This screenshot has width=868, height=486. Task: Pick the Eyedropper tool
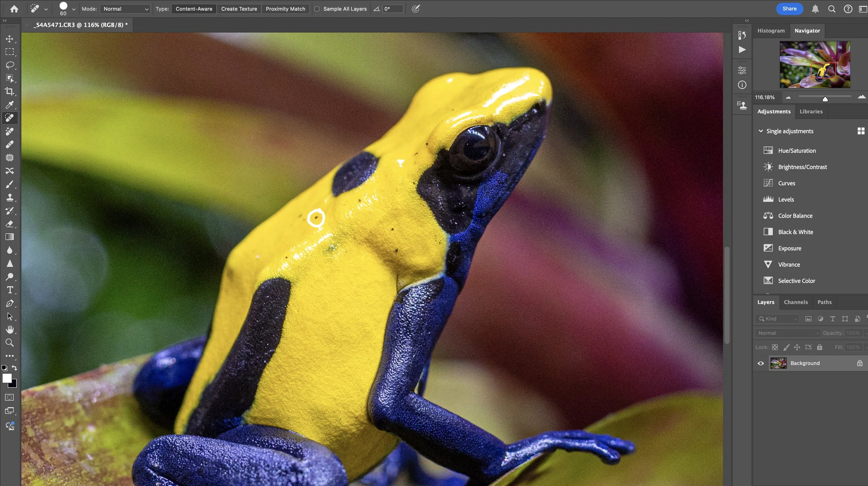tap(10, 105)
